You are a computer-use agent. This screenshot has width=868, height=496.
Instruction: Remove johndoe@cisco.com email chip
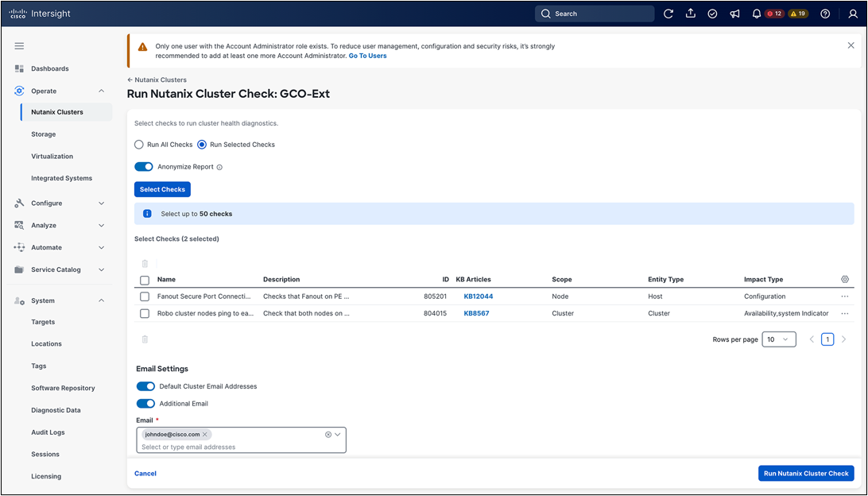(205, 435)
